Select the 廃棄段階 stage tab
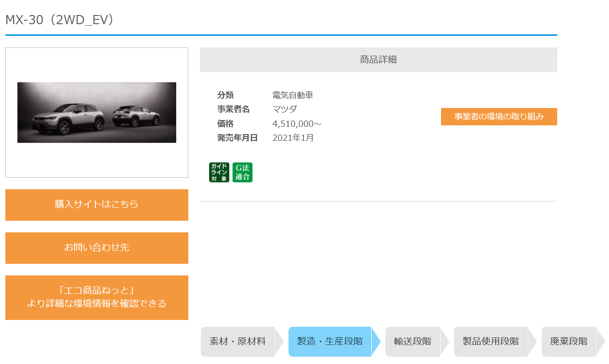The image size is (609, 364). click(x=573, y=342)
